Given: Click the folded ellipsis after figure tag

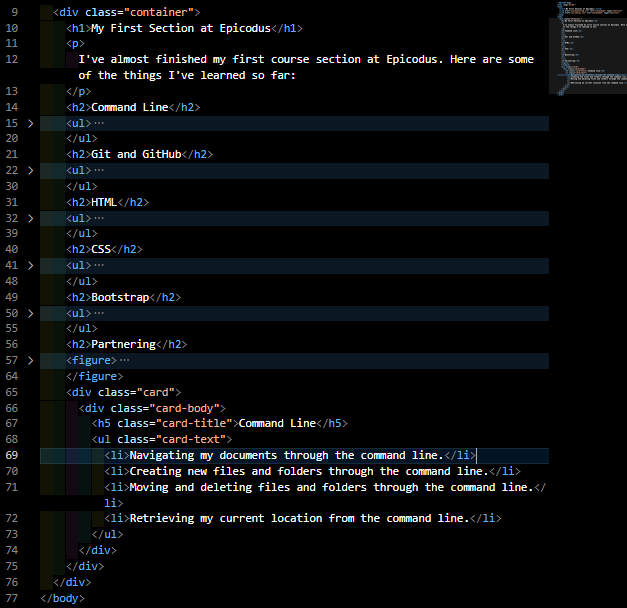Looking at the screenshot, I should 124,360.
